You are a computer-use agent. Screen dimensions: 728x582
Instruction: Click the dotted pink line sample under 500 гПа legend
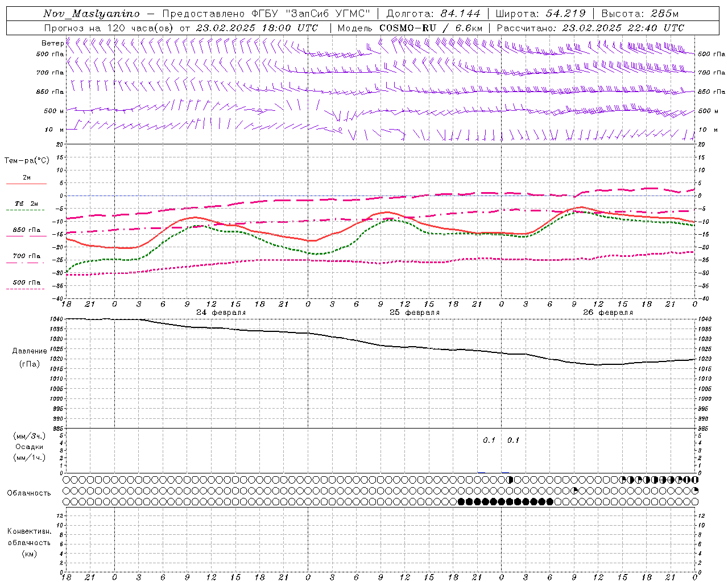coord(26,289)
